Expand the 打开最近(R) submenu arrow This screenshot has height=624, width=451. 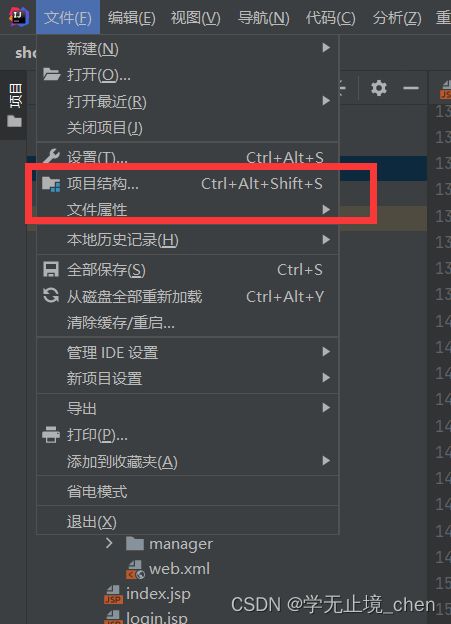(326, 101)
